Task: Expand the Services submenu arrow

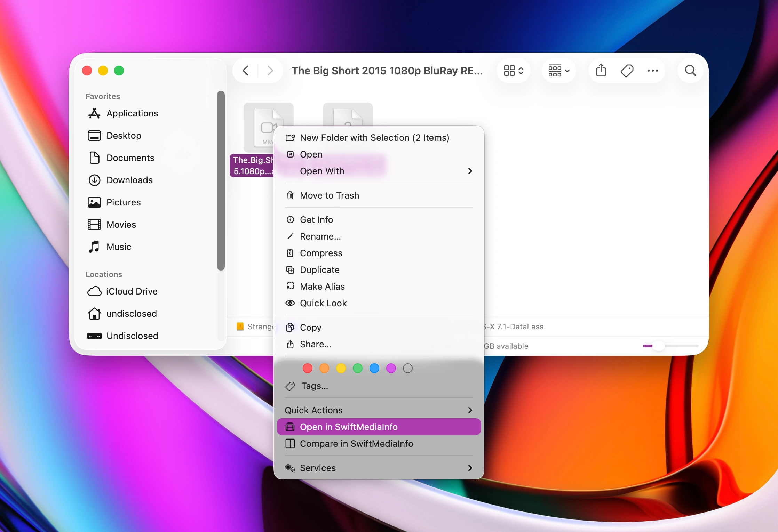Action: click(x=470, y=468)
